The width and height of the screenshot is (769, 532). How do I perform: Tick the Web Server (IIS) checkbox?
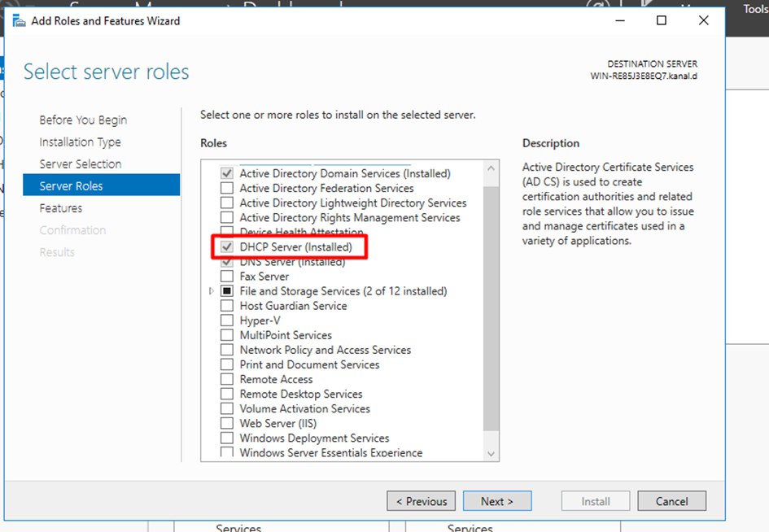[227, 424]
